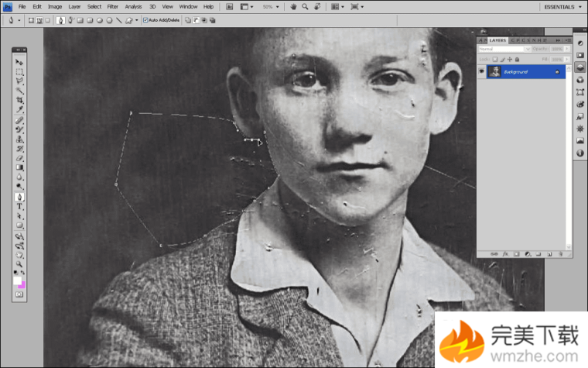The image size is (588, 368).
Task: Click the Hand tool in the application bar
Action: [x=294, y=7]
